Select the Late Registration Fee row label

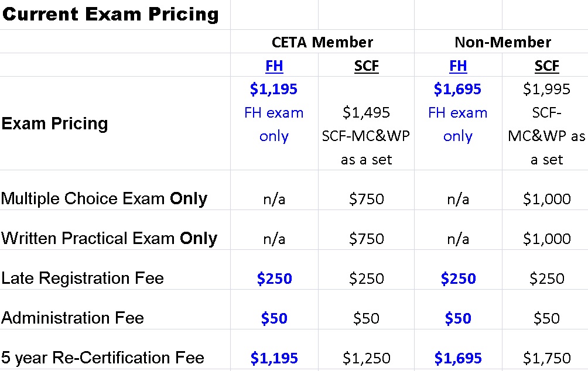click(83, 278)
